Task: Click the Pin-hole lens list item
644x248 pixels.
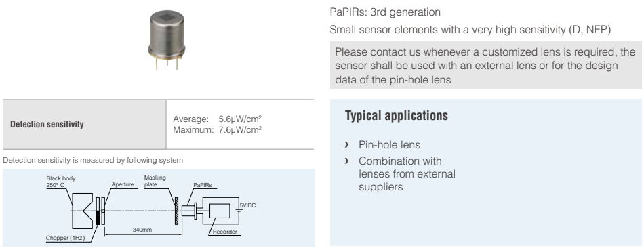Action: (389, 144)
